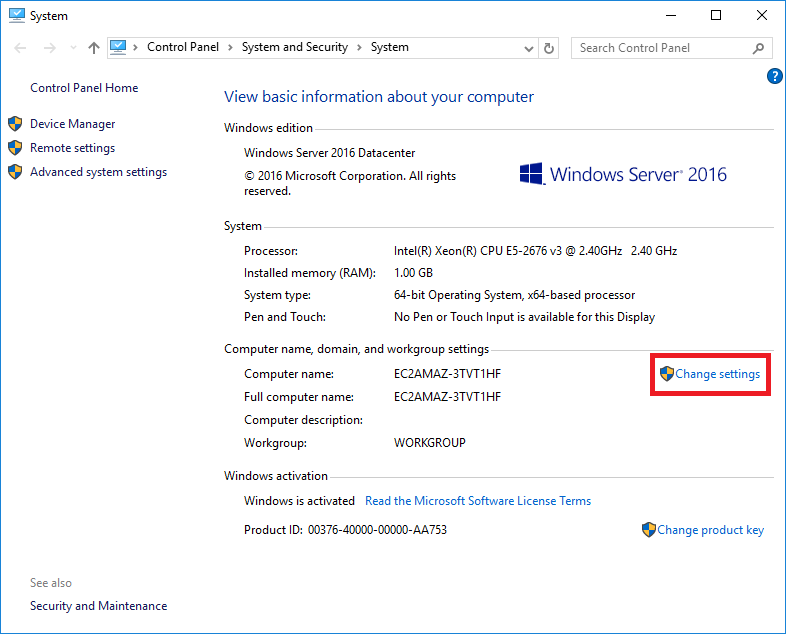786x634 pixels.
Task: Open Advanced system settings
Action: click(99, 172)
